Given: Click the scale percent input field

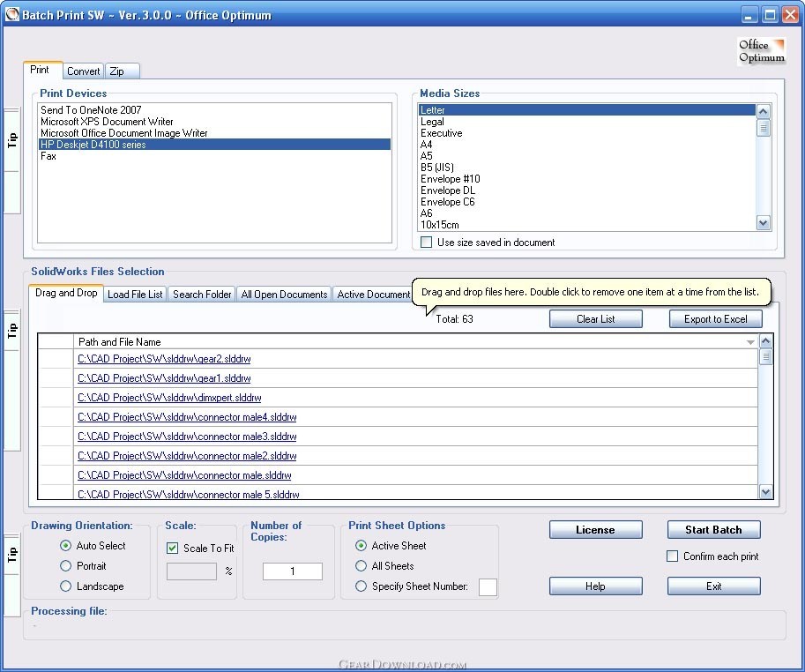Looking at the screenshot, I should click(191, 571).
